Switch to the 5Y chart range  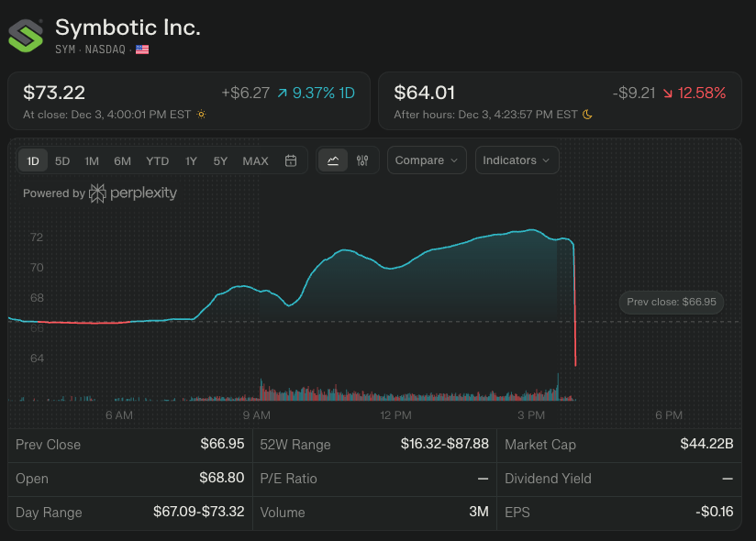click(x=220, y=160)
